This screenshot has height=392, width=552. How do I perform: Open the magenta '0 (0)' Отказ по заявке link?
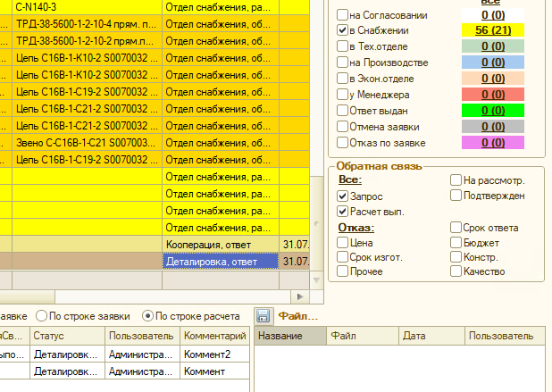click(493, 143)
